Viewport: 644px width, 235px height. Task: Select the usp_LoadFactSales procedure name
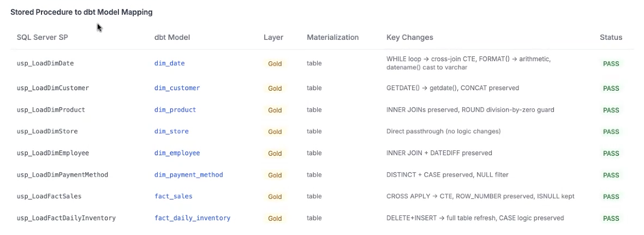pyautogui.click(x=49, y=196)
